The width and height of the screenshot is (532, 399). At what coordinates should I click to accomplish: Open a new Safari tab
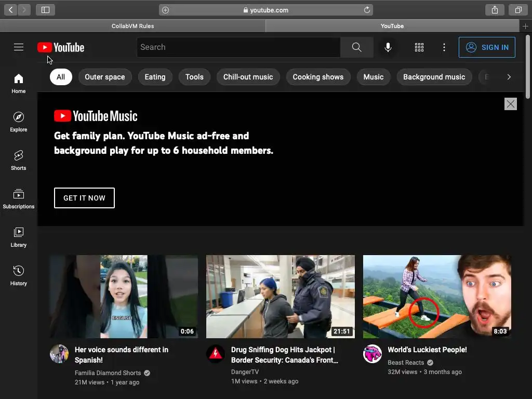[x=526, y=26]
